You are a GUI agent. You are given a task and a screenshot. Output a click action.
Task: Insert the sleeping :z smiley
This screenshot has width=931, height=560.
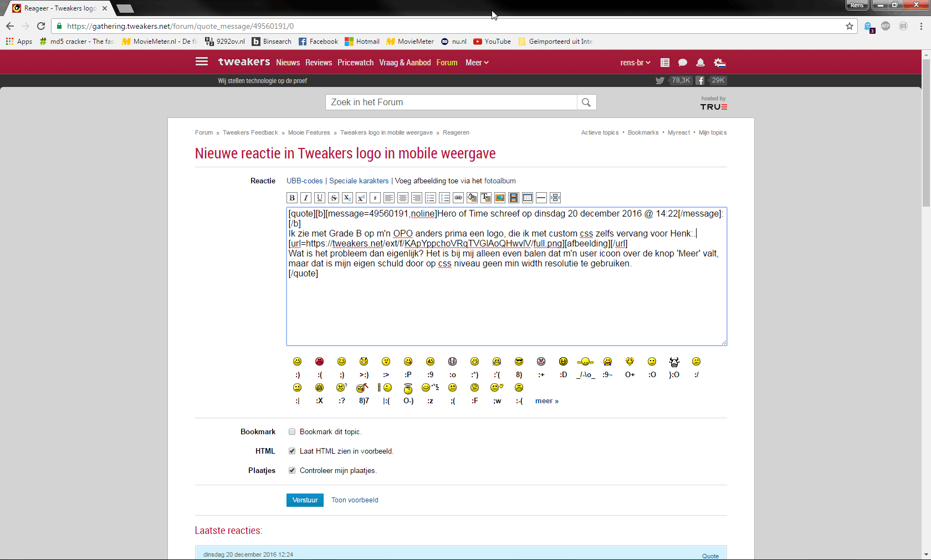pos(430,388)
